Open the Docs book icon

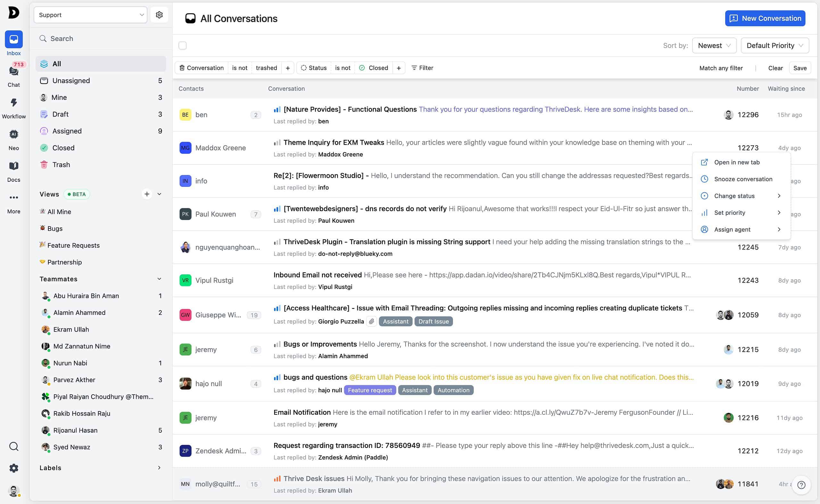14,166
